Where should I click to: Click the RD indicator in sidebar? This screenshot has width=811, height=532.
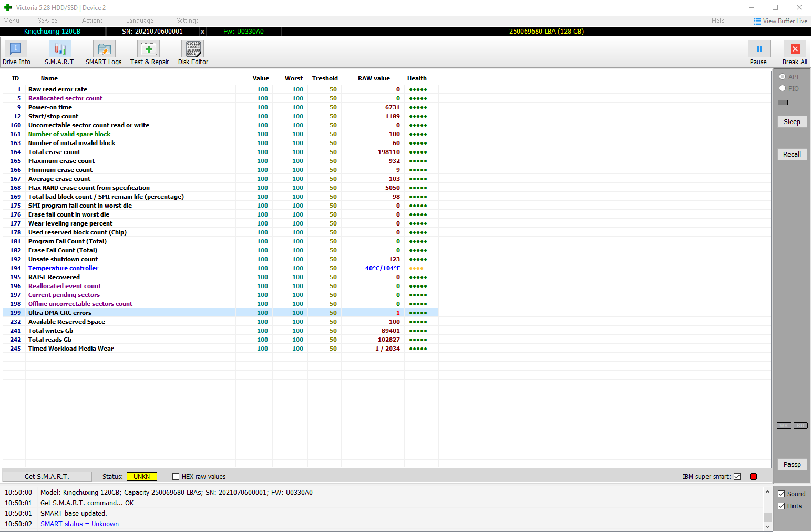(800, 426)
